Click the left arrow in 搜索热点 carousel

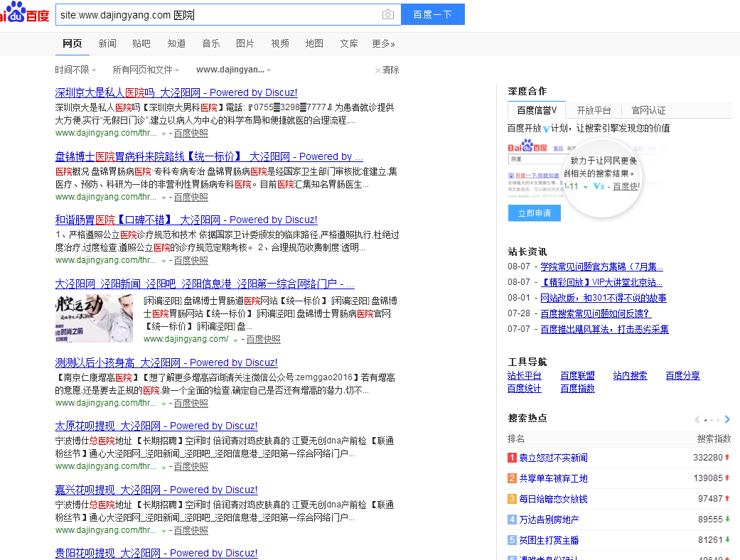tap(696, 419)
